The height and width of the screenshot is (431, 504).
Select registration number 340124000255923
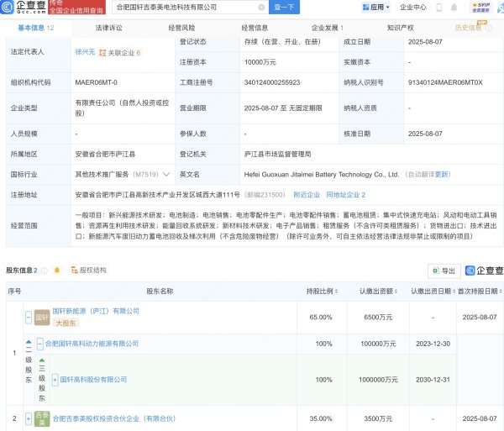pyautogui.click(x=272, y=82)
